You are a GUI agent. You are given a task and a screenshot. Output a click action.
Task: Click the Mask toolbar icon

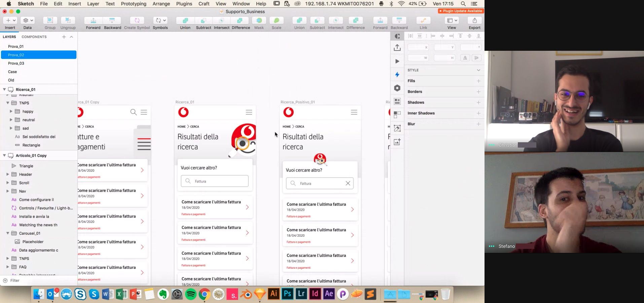259,21
